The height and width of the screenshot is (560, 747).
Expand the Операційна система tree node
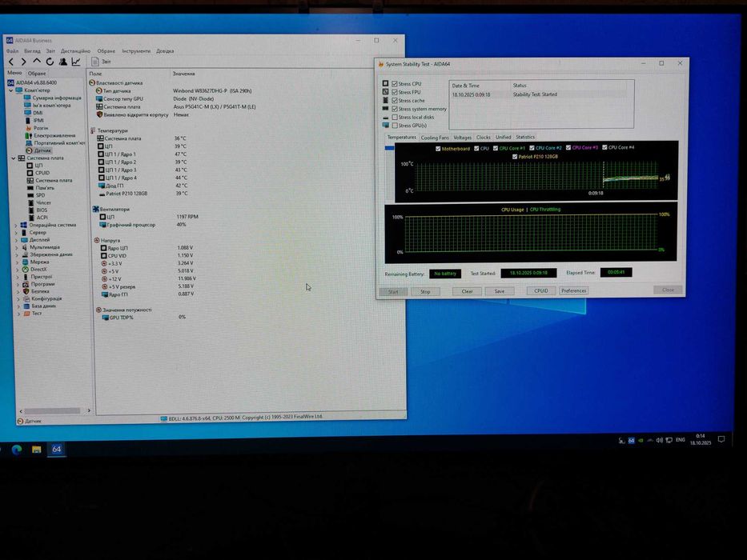tap(16, 226)
